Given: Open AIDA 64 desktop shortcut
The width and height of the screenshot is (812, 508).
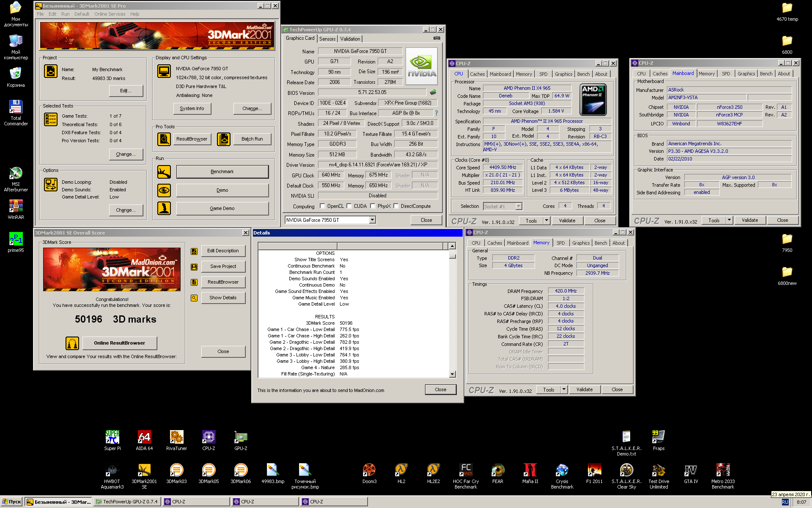Looking at the screenshot, I should click(x=144, y=440).
